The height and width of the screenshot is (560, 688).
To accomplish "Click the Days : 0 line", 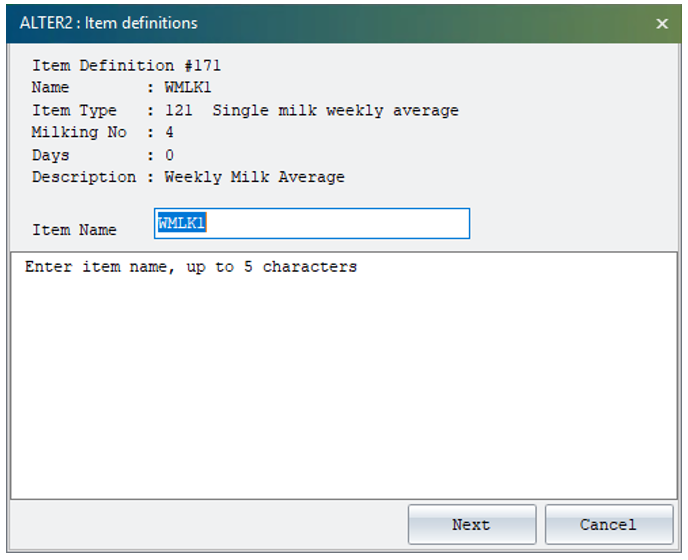I will (103, 155).
